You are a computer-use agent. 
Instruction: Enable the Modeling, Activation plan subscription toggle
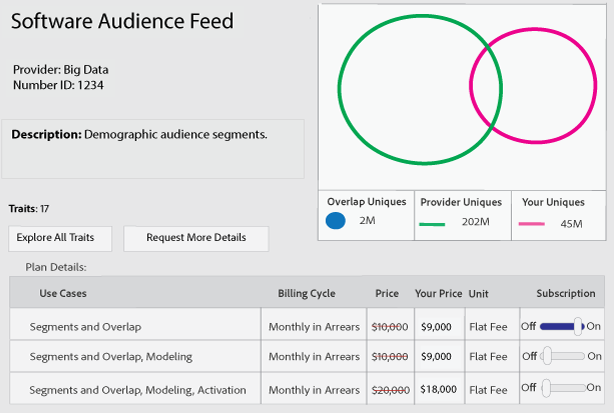563,388
